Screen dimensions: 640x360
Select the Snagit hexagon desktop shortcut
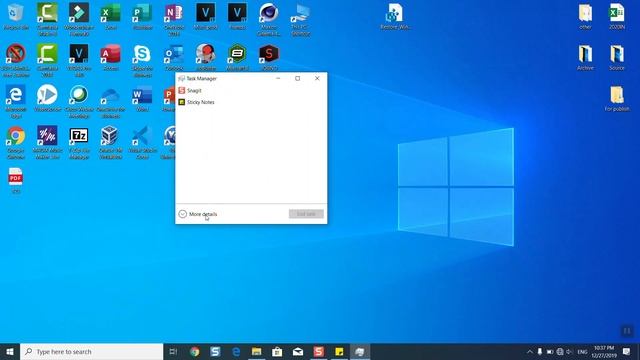pos(269,58)
